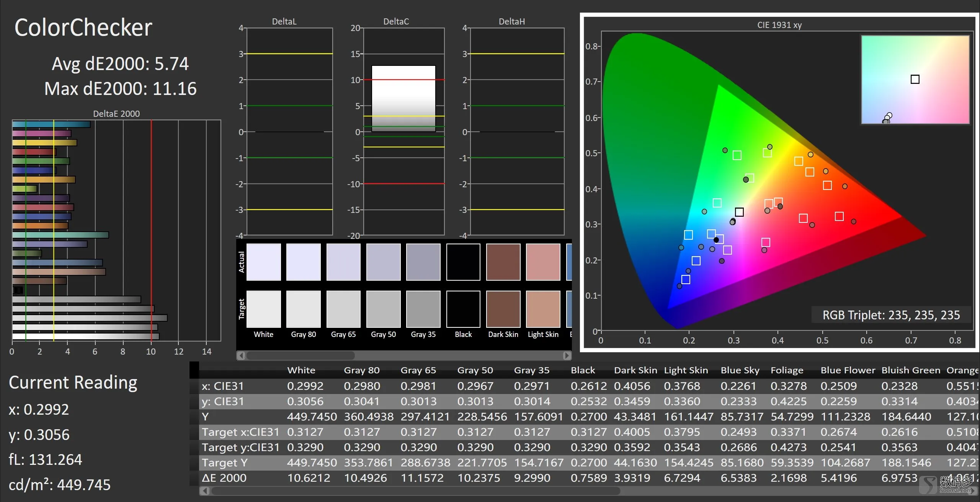Image resolution: width=980 pixels, height=502 pixels.
Task: Click the CIE 1931 xy chart title
Action: 779,25
